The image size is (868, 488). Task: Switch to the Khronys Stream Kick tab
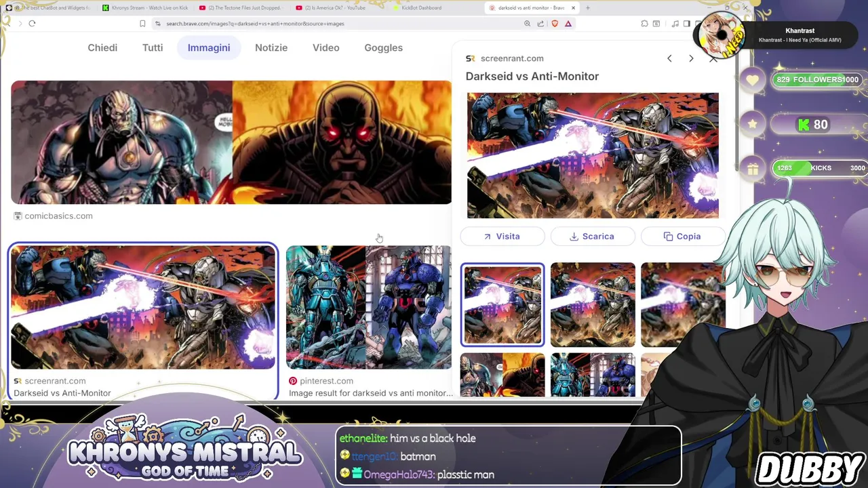pos(145,7)
